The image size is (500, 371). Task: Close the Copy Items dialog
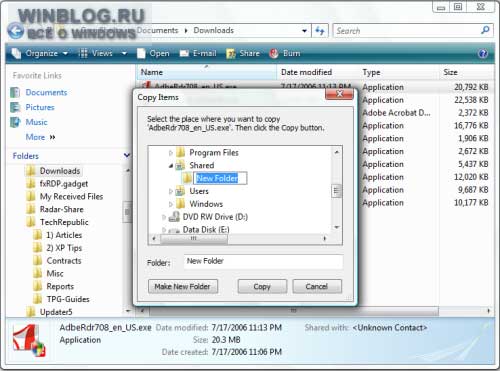tap(339, 94)
